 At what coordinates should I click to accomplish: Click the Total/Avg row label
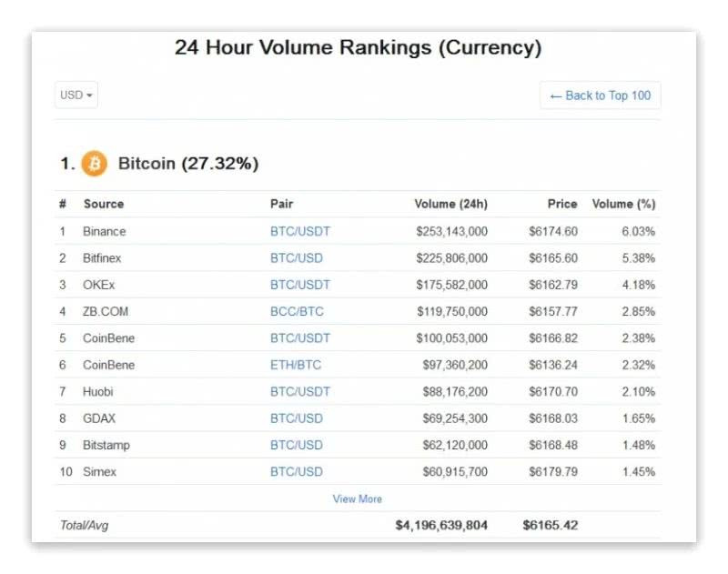[x=84, y=525]
